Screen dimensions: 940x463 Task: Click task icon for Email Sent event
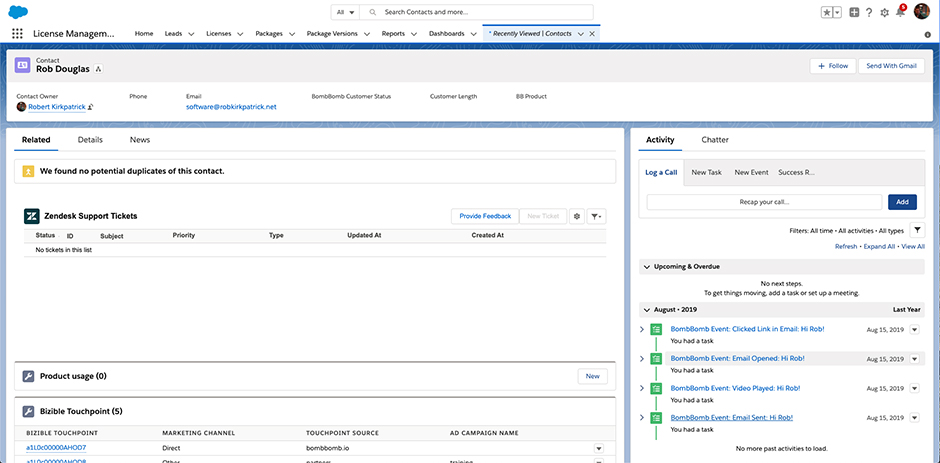pos(656,417)
